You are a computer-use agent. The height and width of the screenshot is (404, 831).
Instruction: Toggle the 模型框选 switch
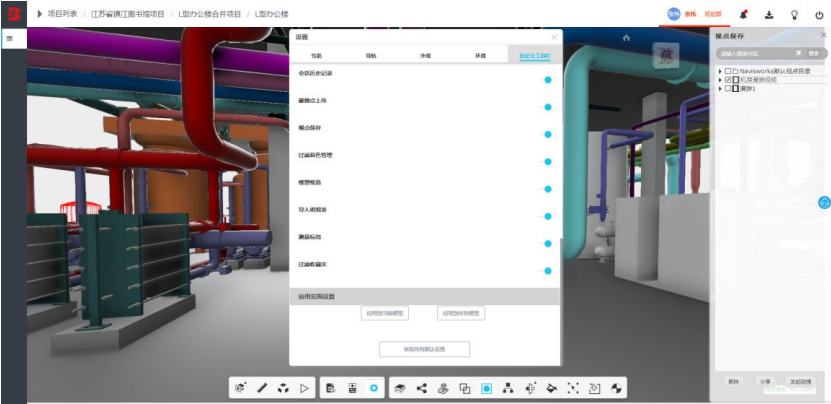tap(546, 189)
